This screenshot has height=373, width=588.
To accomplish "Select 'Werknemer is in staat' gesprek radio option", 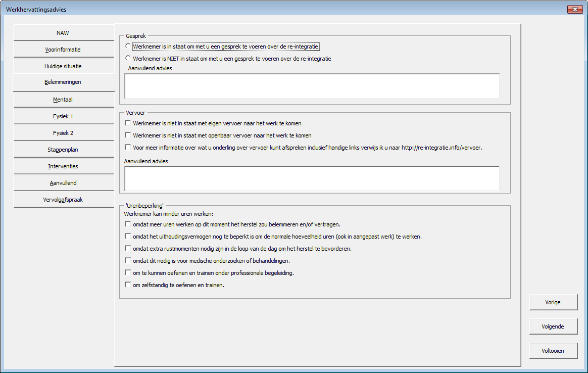I will click(x=128, y=46).
